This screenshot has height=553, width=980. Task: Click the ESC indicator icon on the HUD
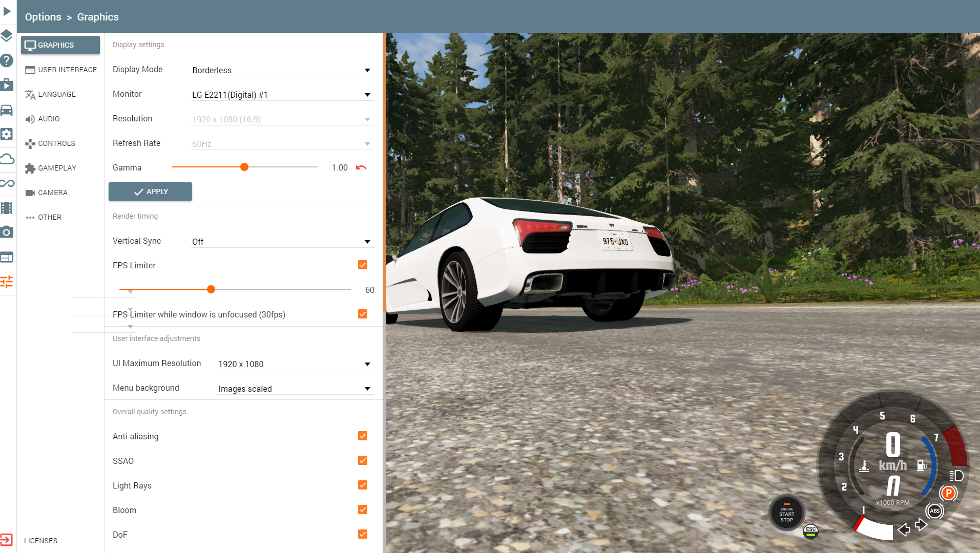pyautogui.click(x=810, y=531)
